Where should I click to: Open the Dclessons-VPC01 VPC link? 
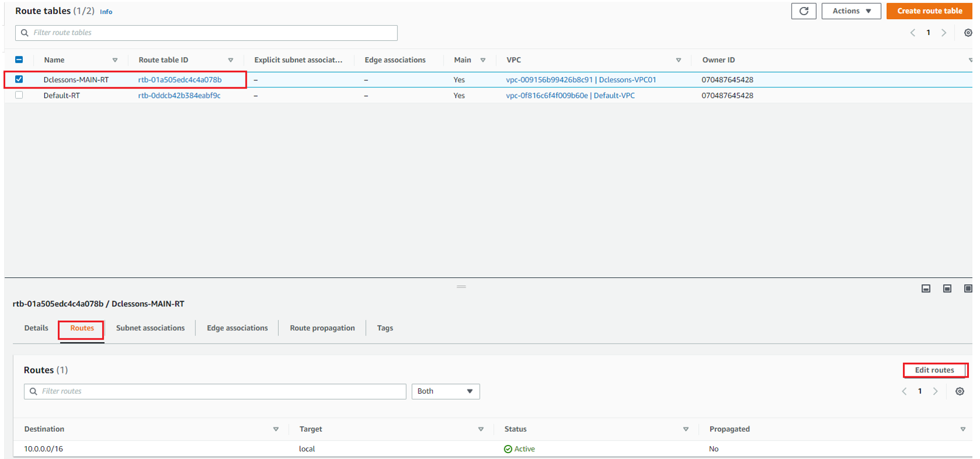(x=581, y=80)
